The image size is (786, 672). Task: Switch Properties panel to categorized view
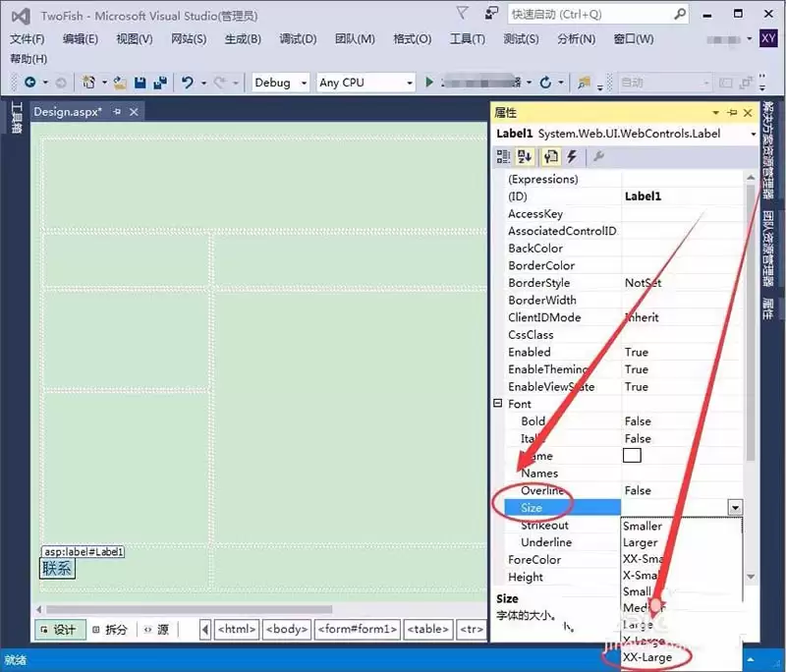click(x=504, y=158)
